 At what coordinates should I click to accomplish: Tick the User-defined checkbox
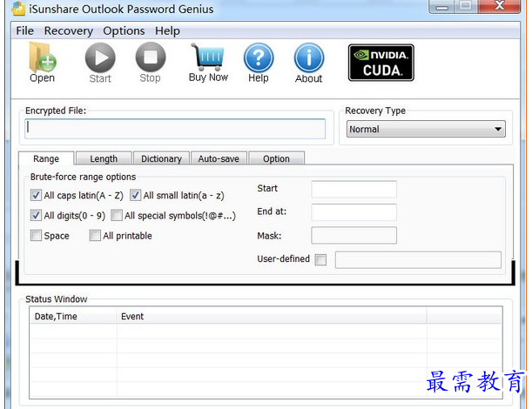[320, 260]
